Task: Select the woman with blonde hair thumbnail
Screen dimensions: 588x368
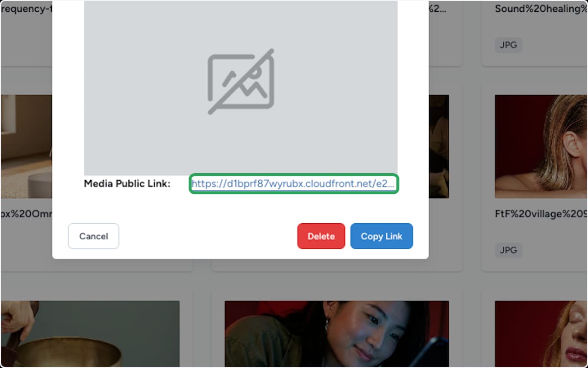Action: tap(541, 146)
